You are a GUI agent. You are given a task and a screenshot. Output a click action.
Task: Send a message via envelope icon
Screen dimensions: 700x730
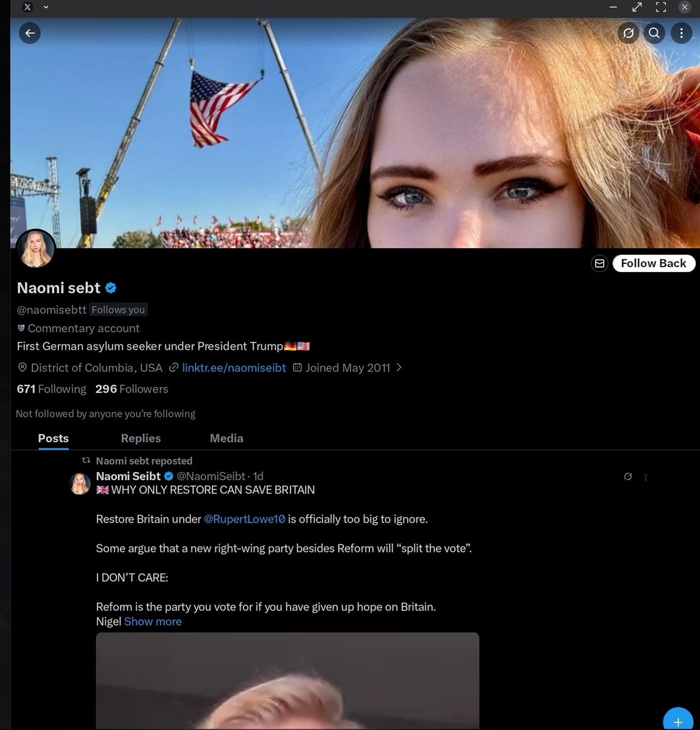[600, 263]
